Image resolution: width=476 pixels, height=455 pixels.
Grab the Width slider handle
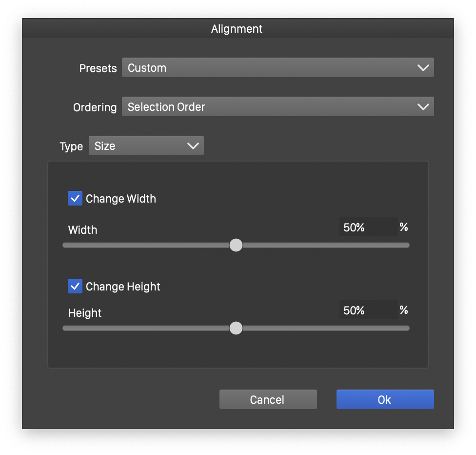click(x=236, y=245)
